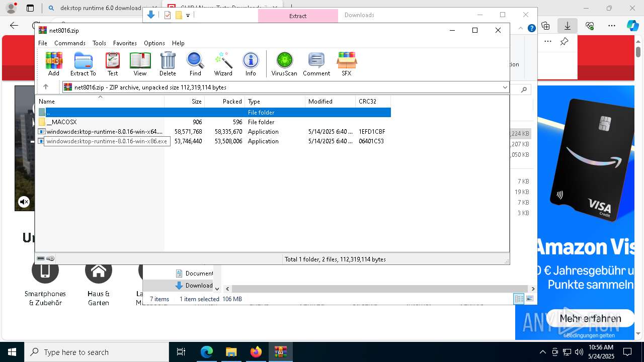
Task: Start VirusScan on the archive
Action: point(284,64)
